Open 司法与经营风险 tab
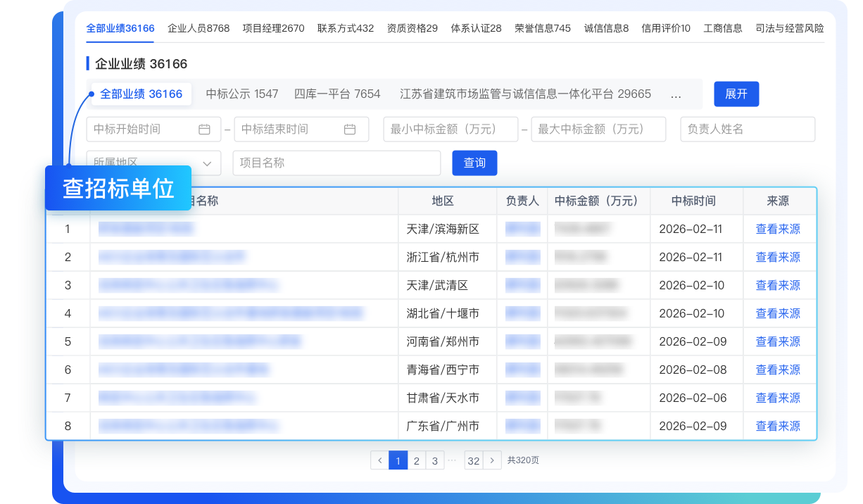 pos(789,28)
